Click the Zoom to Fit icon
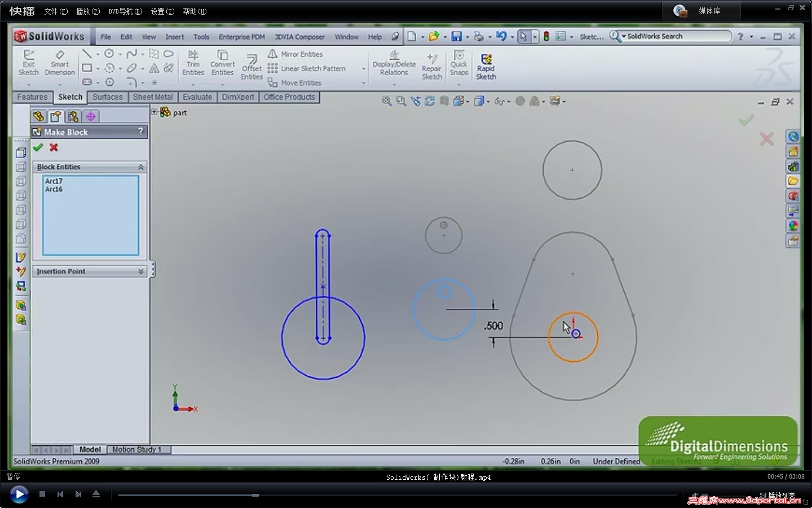 (386, 101)
